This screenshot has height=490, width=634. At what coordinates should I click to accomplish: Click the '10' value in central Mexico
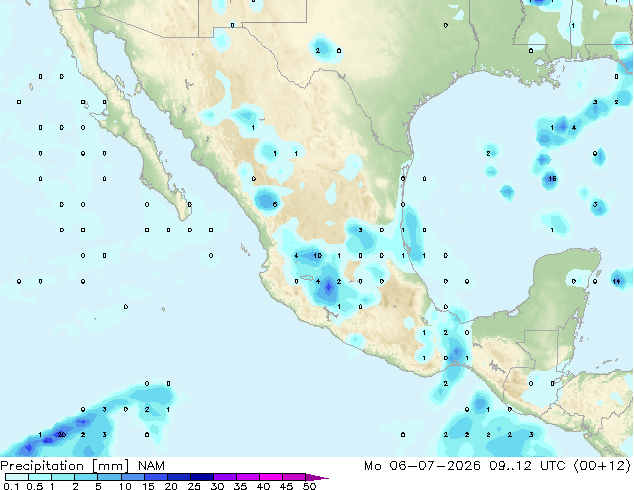pos(317,256)
